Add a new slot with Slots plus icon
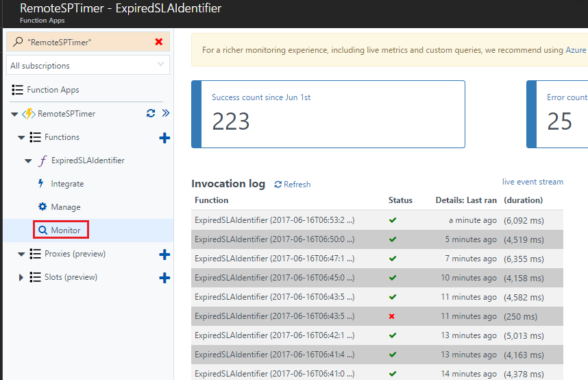Viewport: 588px width, 380px height. tap(164, 278)
